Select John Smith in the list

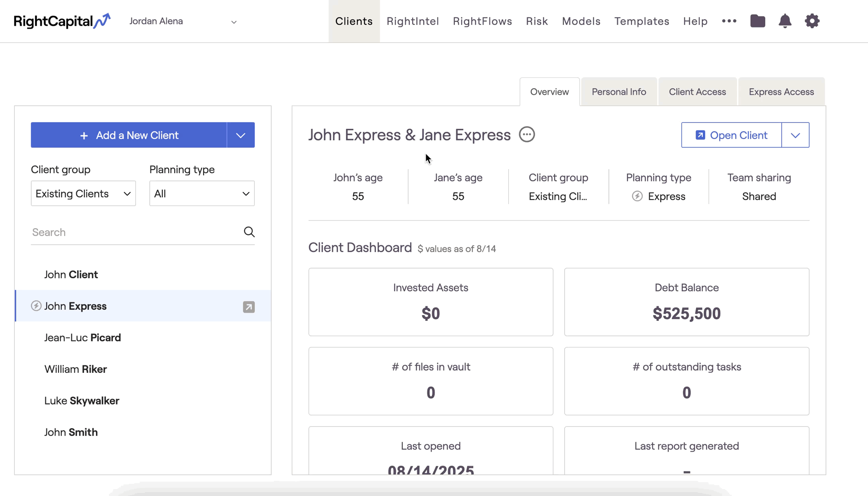[x=143, y=432]
